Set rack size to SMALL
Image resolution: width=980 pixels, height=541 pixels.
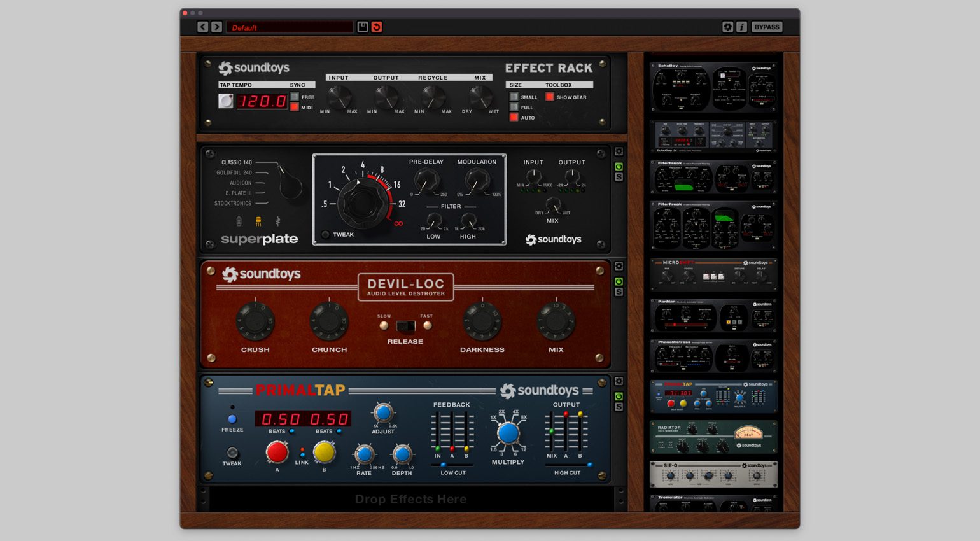(x=514, y=97)
